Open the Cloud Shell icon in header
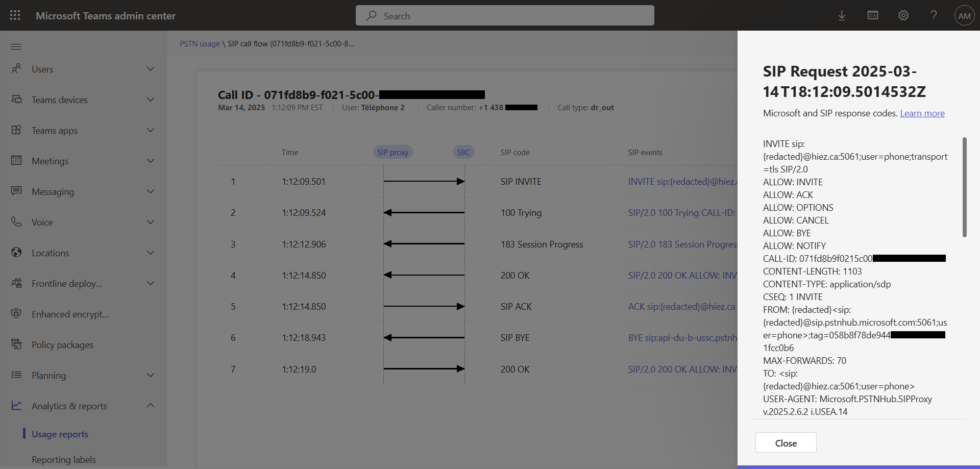The image size is (980, 469). click(x=873, y=16)
